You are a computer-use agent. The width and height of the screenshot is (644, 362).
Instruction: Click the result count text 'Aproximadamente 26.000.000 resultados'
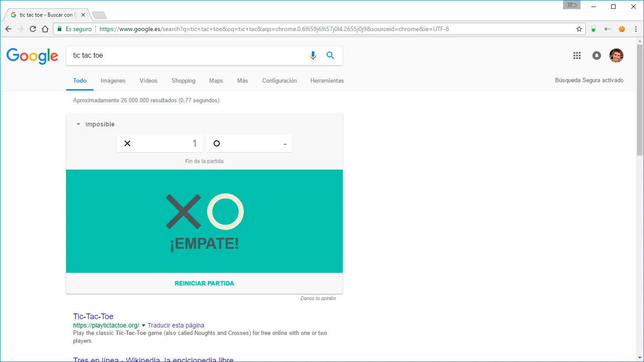click(125, 100)
